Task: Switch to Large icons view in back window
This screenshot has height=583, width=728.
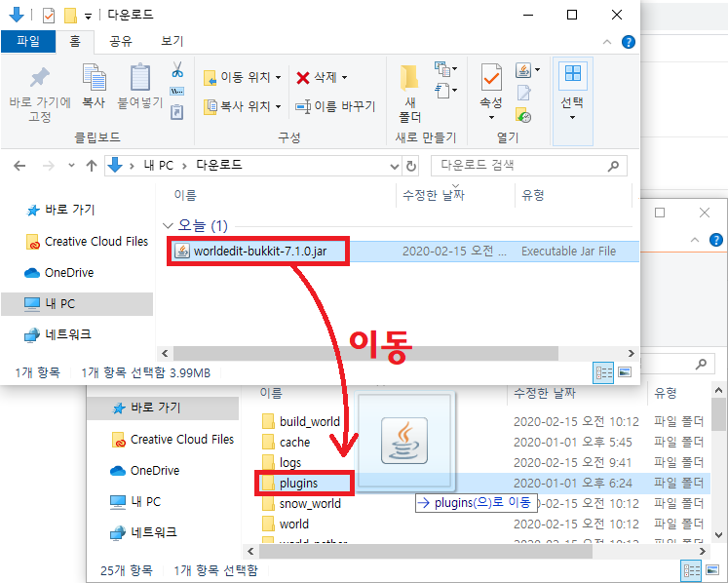Action: point(712,570)
